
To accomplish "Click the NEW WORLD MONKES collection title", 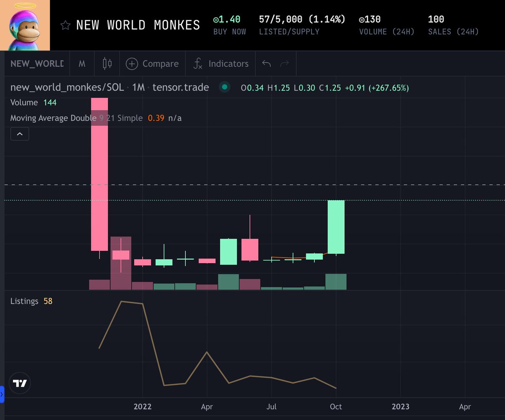I will pos(138,25).
